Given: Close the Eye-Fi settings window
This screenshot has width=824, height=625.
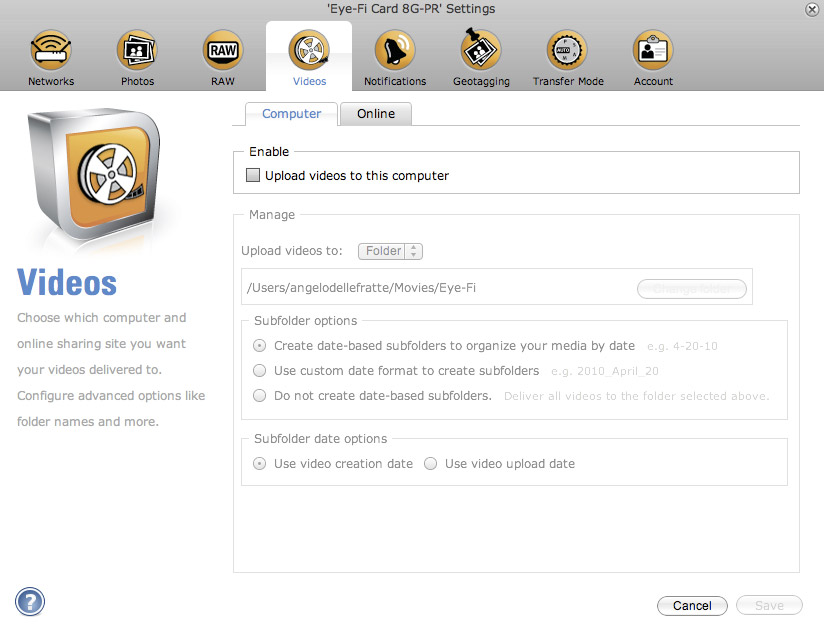Looking at the screenshot, I should (811, 9).
